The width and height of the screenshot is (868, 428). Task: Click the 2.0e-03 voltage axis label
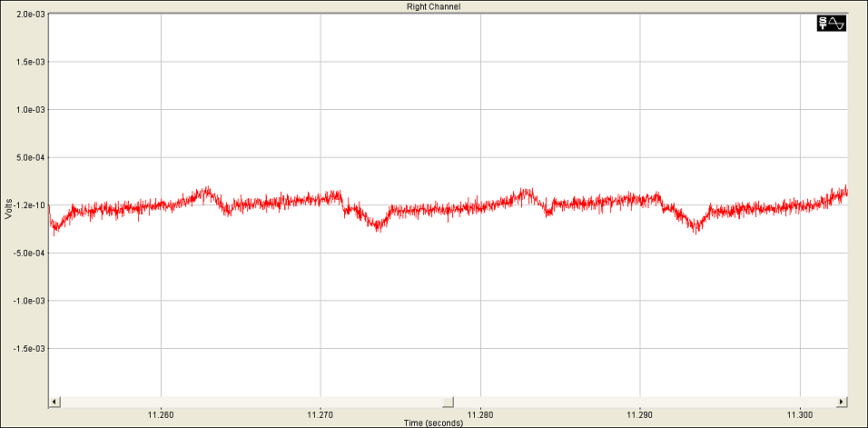coord(31,14)
